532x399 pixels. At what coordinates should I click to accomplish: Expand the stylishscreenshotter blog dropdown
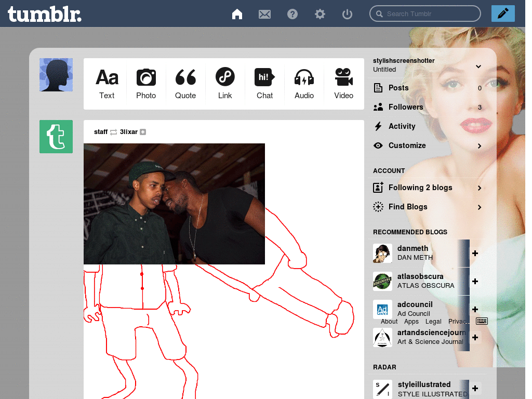pos(478,66)
